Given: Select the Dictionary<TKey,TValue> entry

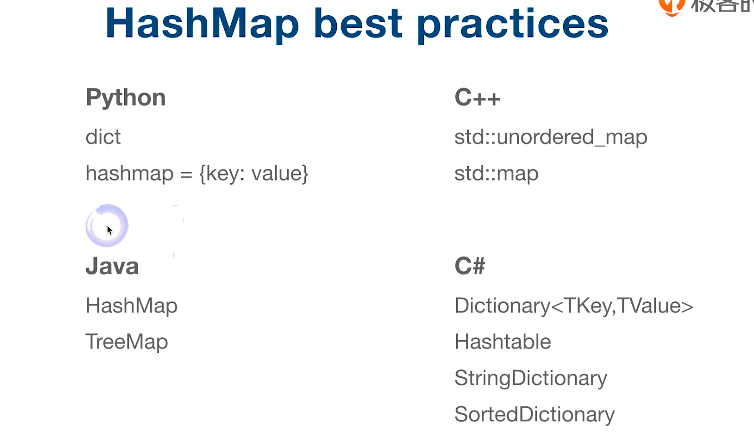Looking at the screenshot, I should coord(574,306).
